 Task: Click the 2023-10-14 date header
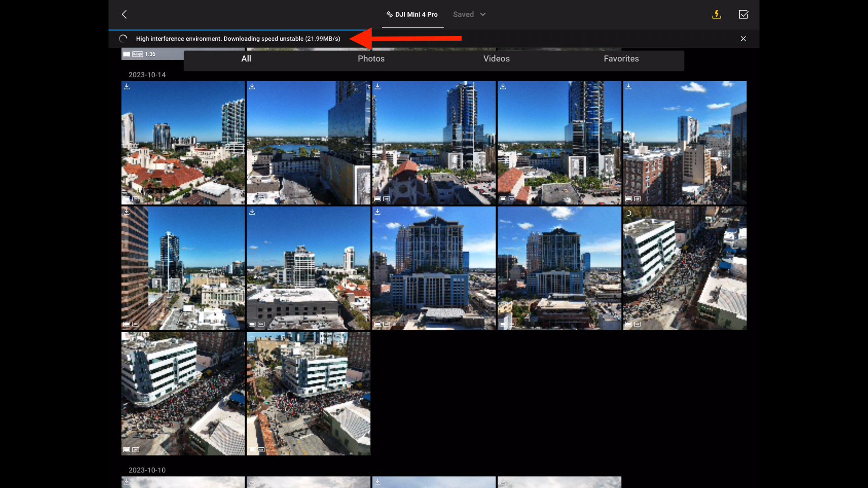coord(147,75)
